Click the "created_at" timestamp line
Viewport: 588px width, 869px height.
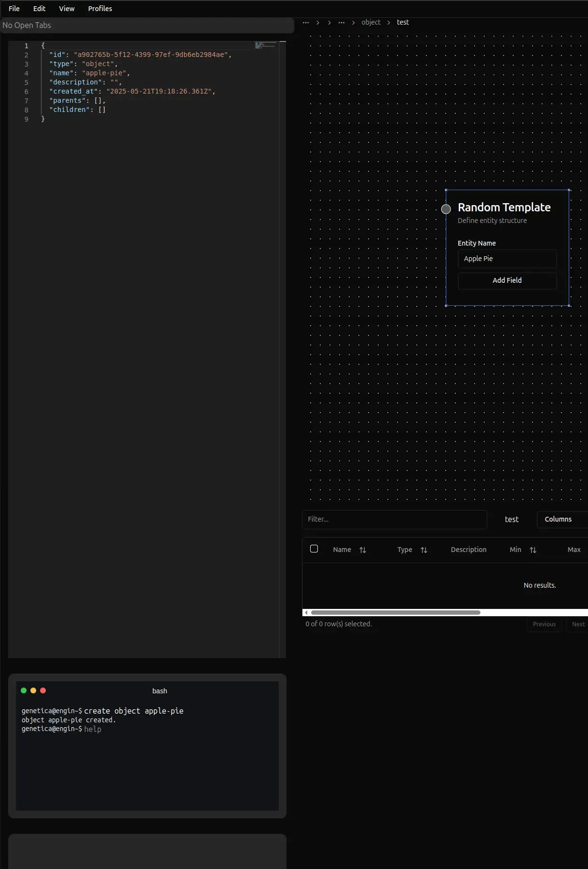tap(132, 92)
